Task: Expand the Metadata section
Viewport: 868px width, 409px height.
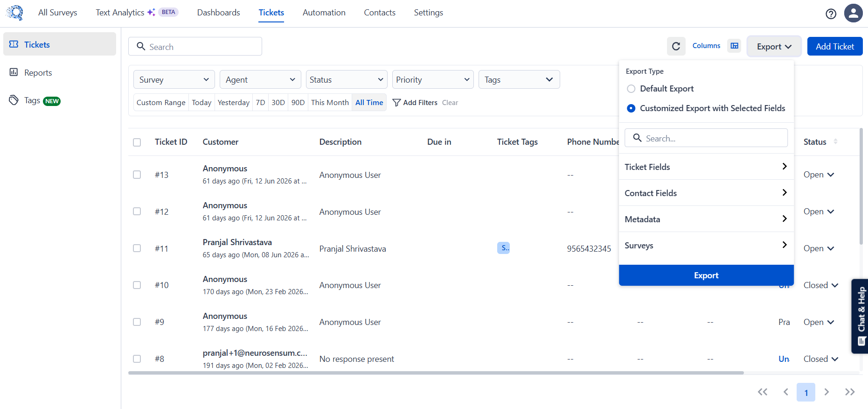Action: click(x=706, y=219)
